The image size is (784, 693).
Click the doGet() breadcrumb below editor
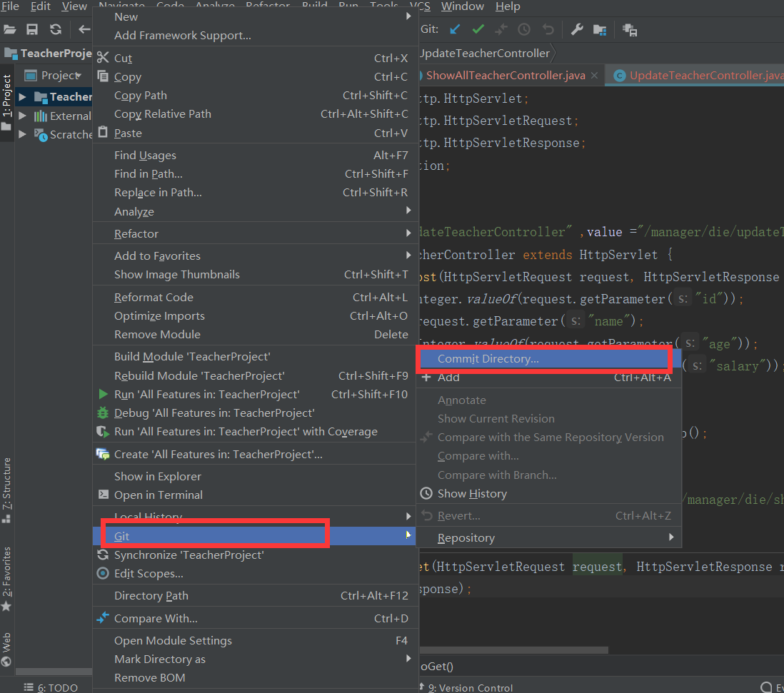(437, 666)
